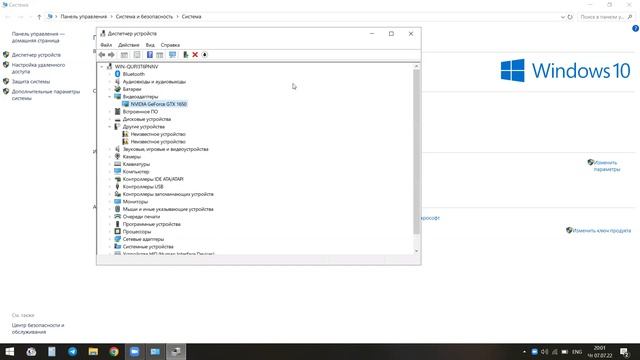The image size is (640, 360).
Task: Click Система и безопасность breadcrumb
Action: tap(144, 17)
